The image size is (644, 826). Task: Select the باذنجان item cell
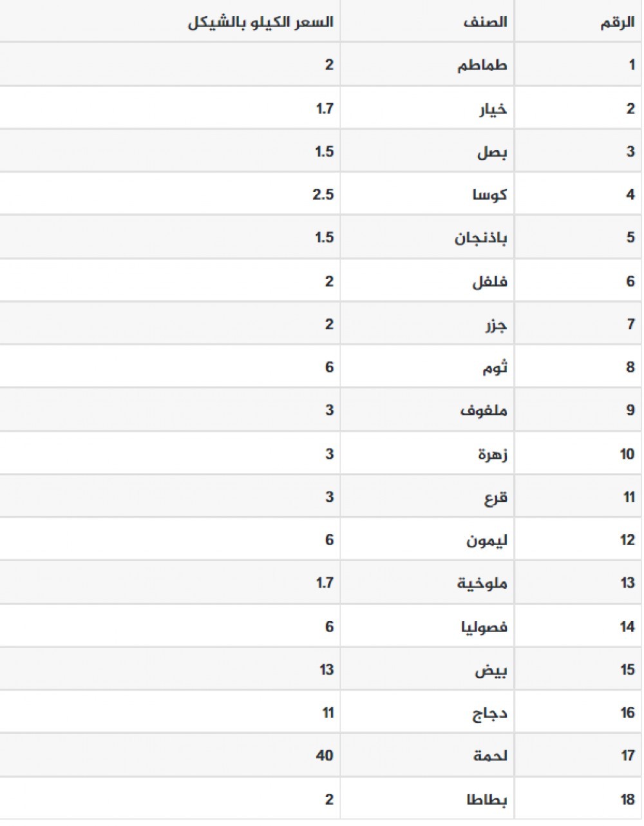[x=481, y=238]
